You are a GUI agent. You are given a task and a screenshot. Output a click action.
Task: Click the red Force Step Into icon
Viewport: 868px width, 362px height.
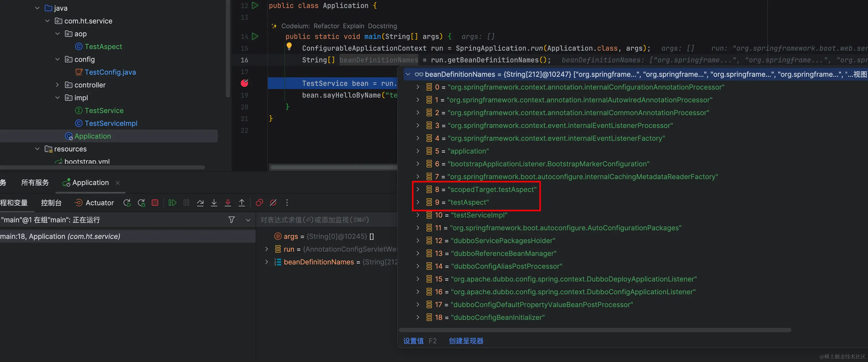pos(228,203)
